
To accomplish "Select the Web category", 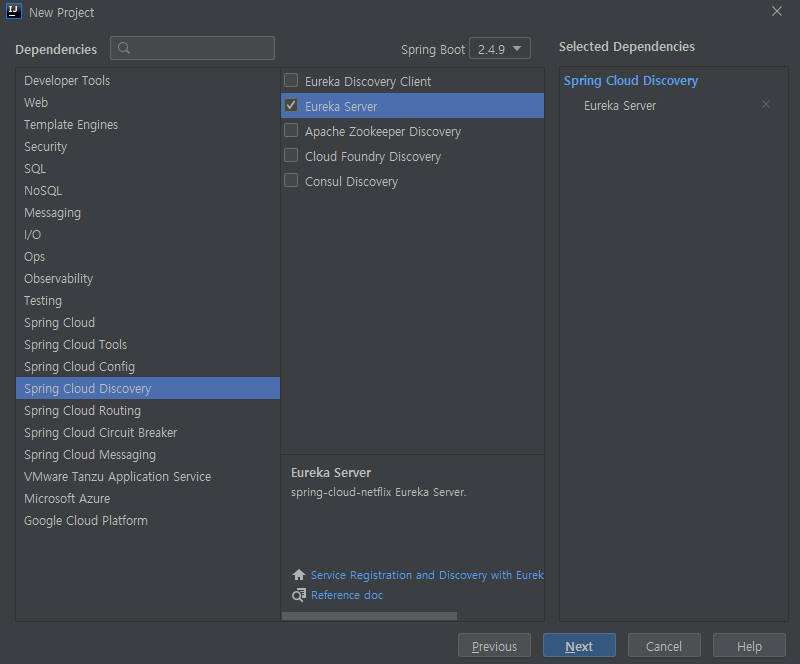I will 148,103.
